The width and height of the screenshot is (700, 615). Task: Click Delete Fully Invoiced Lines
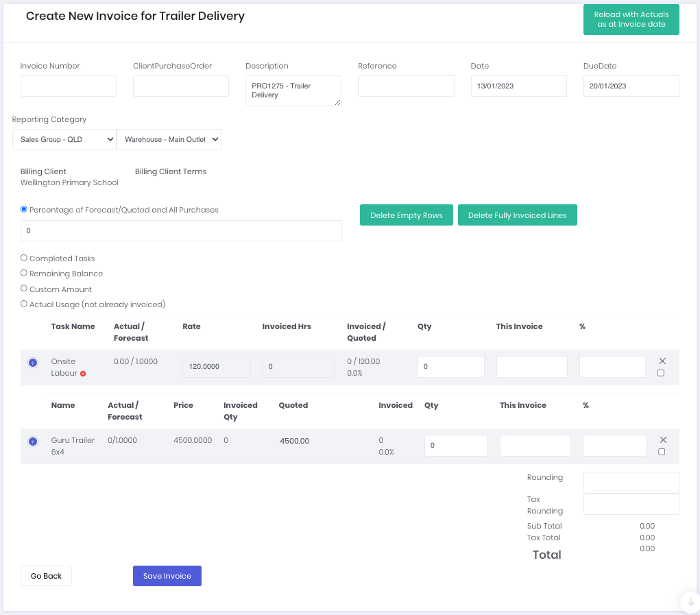pos(517,215)
